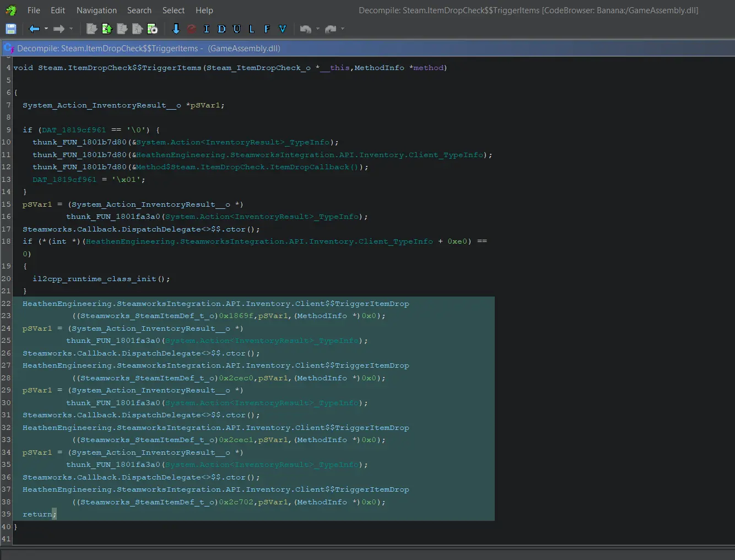Go forward to the next location
This screenshot has width=735, height=560.
(x=59, y=29)
